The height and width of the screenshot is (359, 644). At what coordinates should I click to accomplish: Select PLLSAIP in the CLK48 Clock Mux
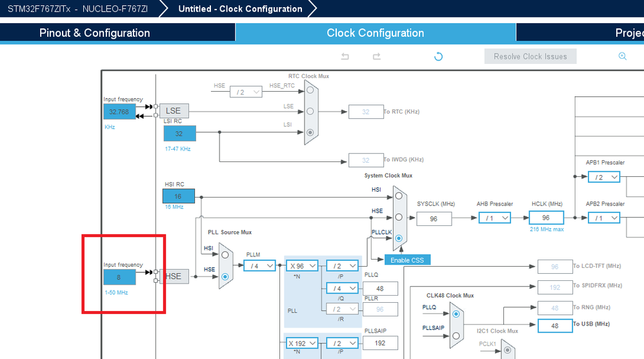(456, 336)
